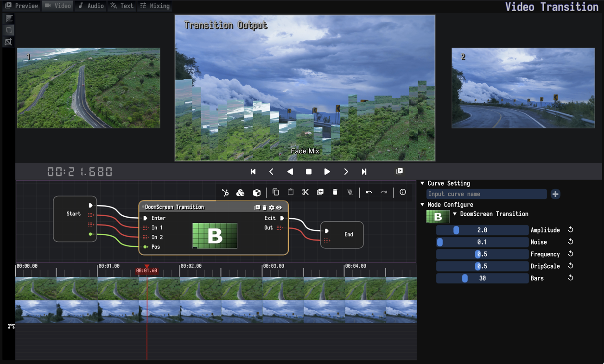Viewport: 604px width, 364px height.
Task: Adjust the Bars slider
Action: tap(482, 278)
